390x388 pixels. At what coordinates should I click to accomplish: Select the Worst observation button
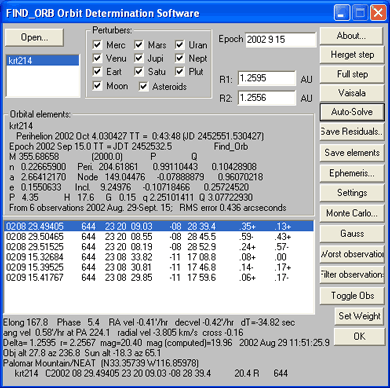[x=351, y=254]
